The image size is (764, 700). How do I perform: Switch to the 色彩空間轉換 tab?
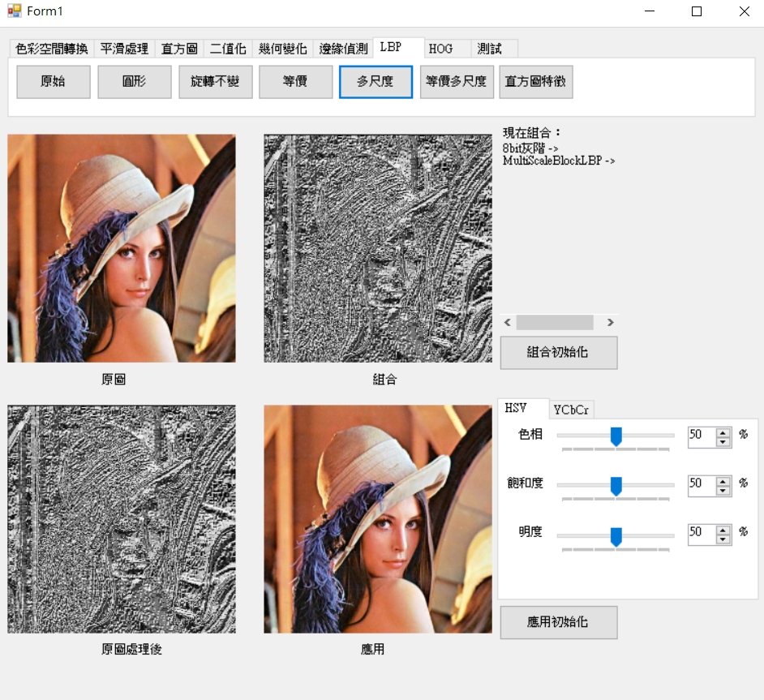point(52,49)
